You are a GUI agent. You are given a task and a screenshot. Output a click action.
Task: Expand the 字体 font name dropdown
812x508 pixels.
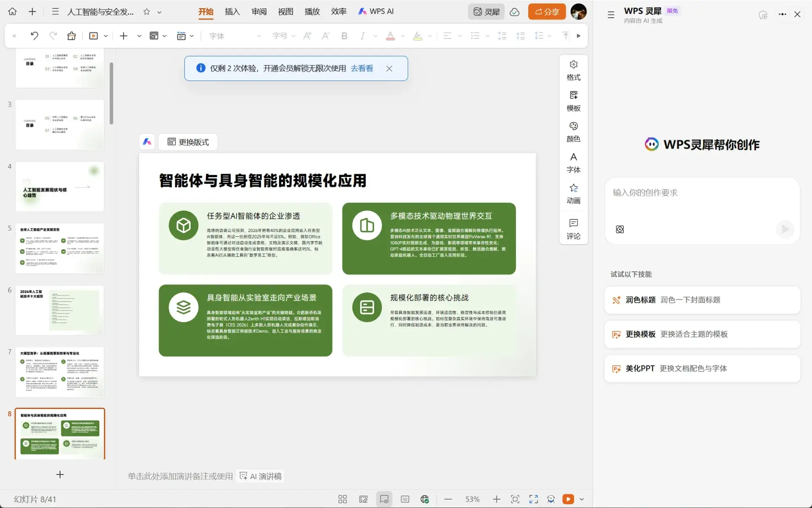point(259,36)
